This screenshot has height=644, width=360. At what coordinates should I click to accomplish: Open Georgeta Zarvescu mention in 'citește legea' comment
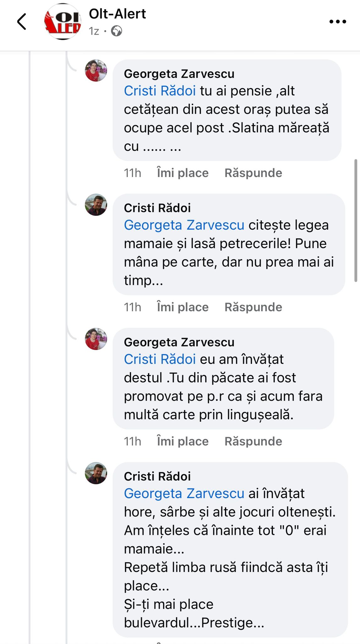point(184,225)
